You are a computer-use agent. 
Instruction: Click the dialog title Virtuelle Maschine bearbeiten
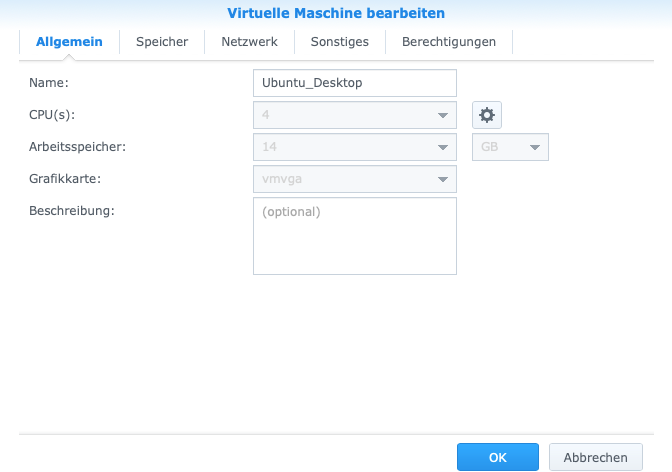pos(336,13)
